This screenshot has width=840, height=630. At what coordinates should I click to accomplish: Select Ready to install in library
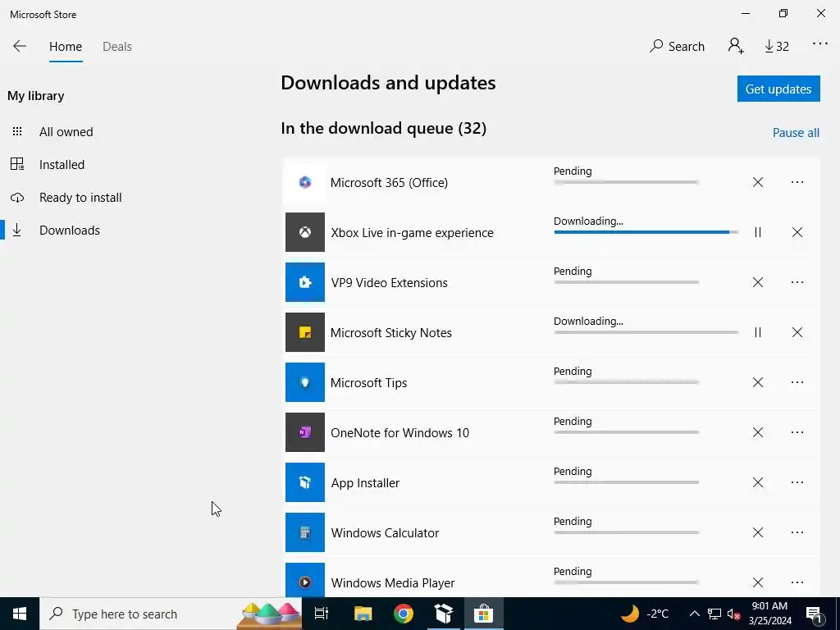tap(80, 197)
